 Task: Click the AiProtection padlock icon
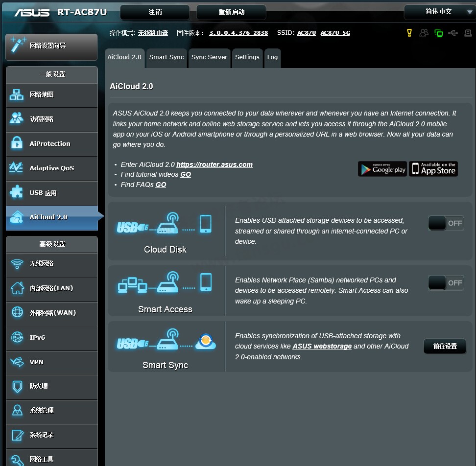[x=17, y=143]
